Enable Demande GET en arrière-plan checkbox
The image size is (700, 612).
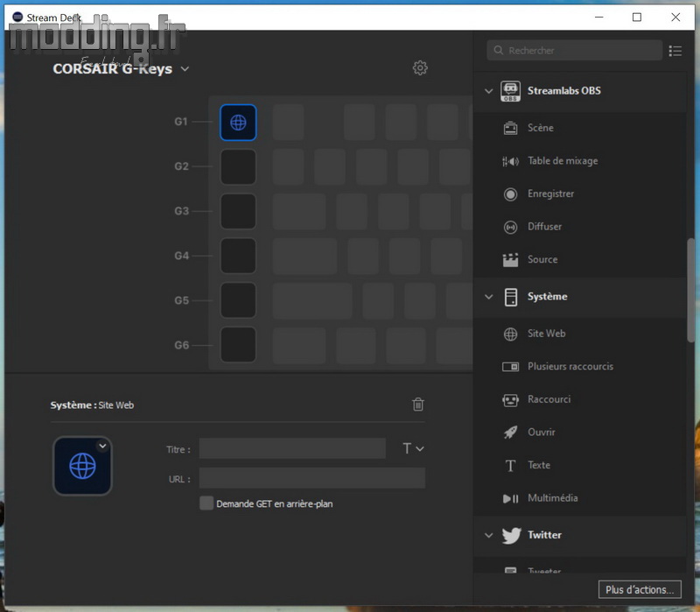[x=206, y=503]
